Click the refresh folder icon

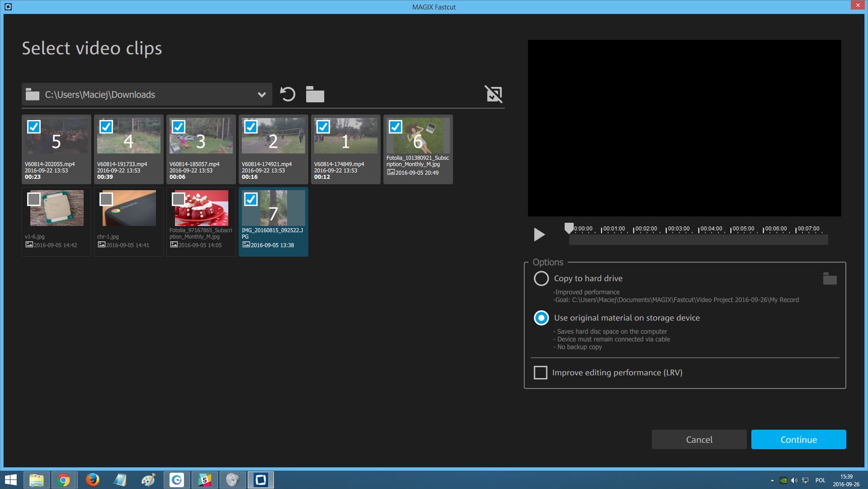(x=288, y=94)
